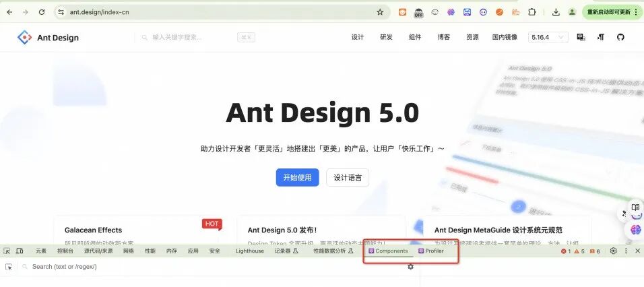Screen dimensions: 644x287
Task: Switch site language with translate icon
Action: [581, 37]
